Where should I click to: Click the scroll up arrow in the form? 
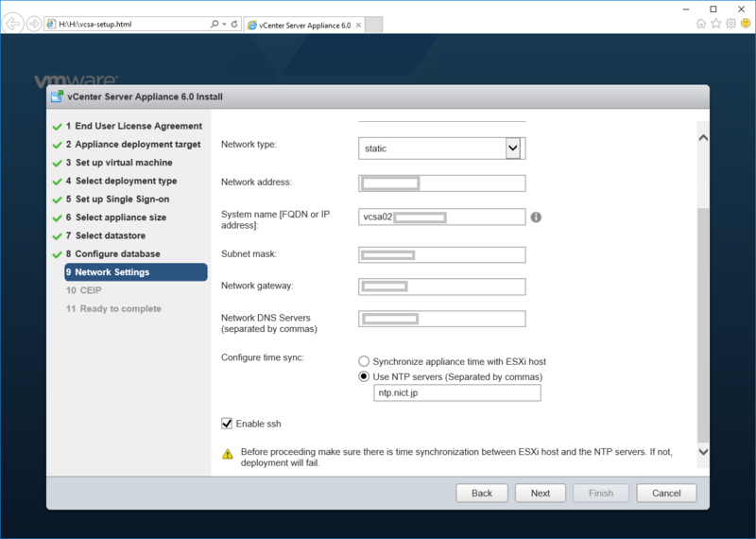click(x=703, y=138)
